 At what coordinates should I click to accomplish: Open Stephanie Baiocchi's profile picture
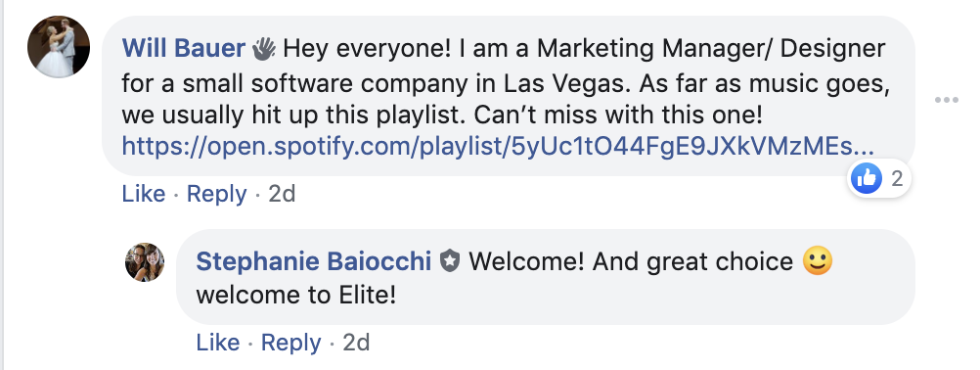click(x=145, y=262)
